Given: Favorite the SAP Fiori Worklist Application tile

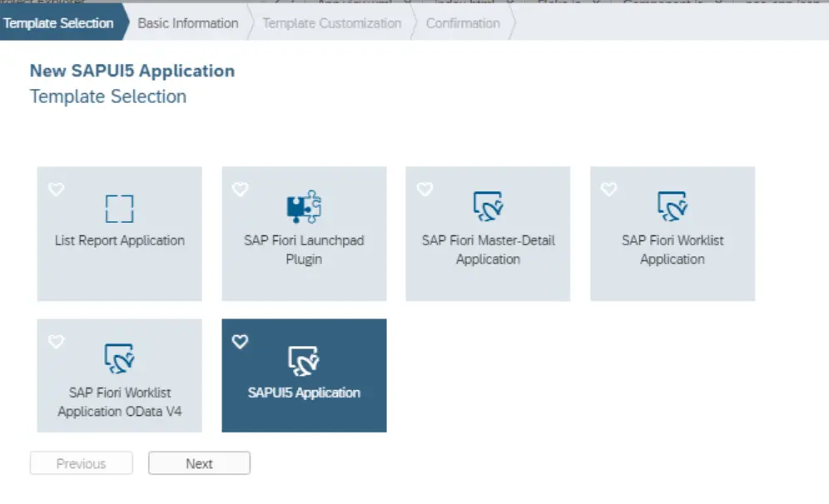Looking at the screenshot, I should click(x=608, y=190).
